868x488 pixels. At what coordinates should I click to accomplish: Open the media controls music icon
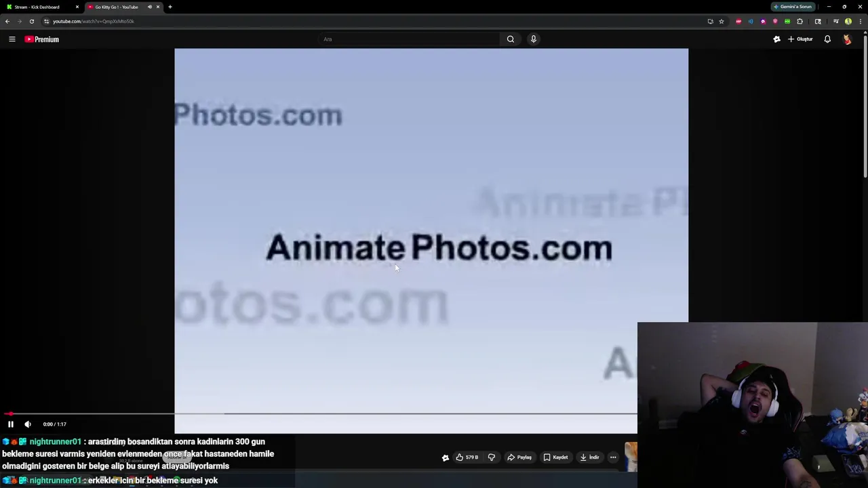pyautogui.click(x=836, y=21)
